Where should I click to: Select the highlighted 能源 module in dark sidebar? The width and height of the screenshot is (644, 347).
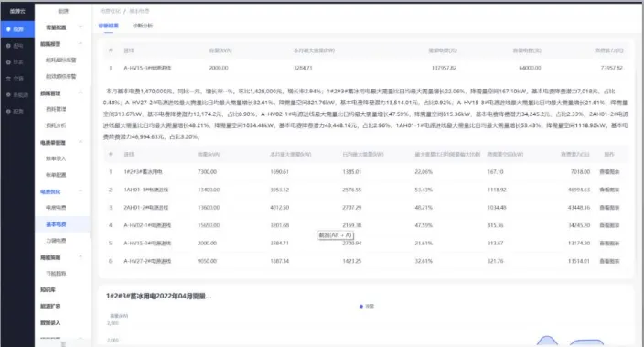point(17,29)
